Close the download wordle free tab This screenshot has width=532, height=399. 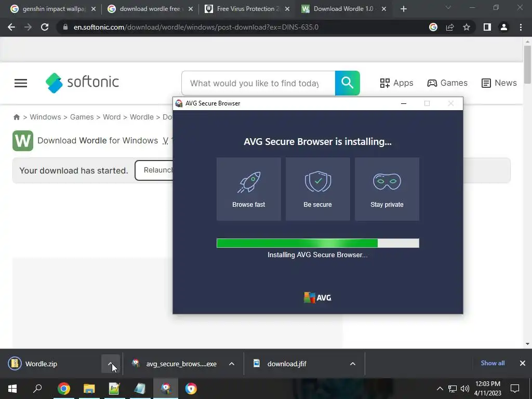(x=191, y=9)
